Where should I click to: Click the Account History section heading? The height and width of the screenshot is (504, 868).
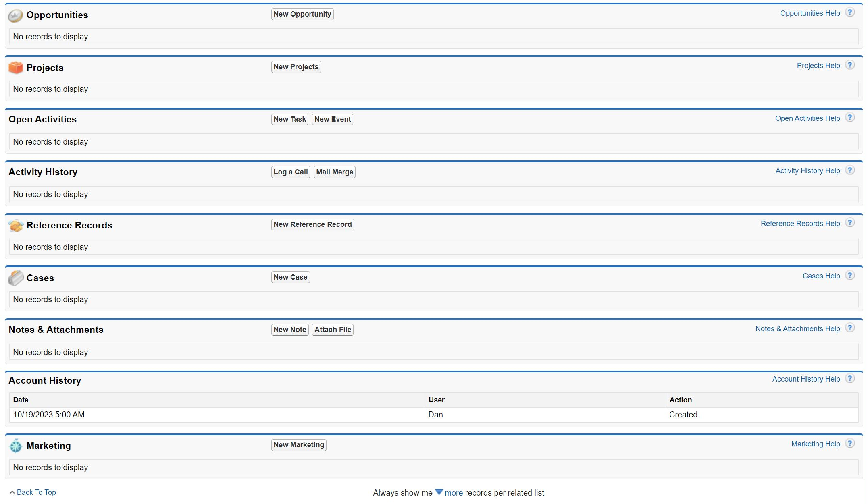45,380
